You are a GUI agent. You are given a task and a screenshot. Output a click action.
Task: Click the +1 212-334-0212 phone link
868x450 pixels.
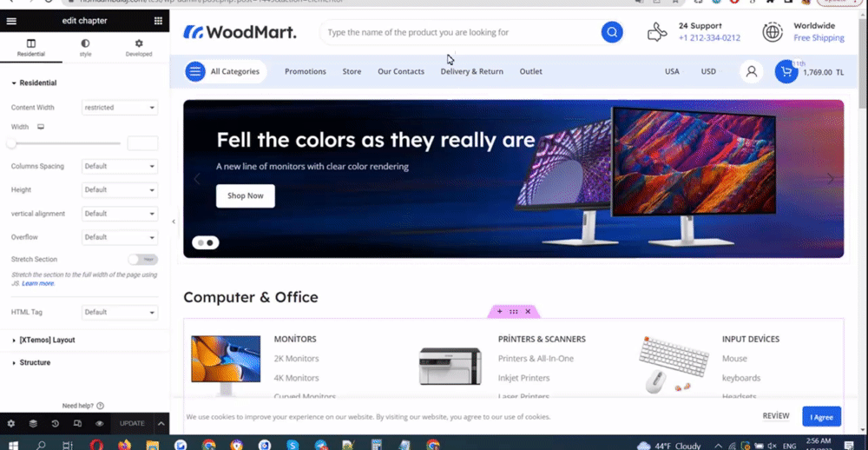[x=709, y=38]
